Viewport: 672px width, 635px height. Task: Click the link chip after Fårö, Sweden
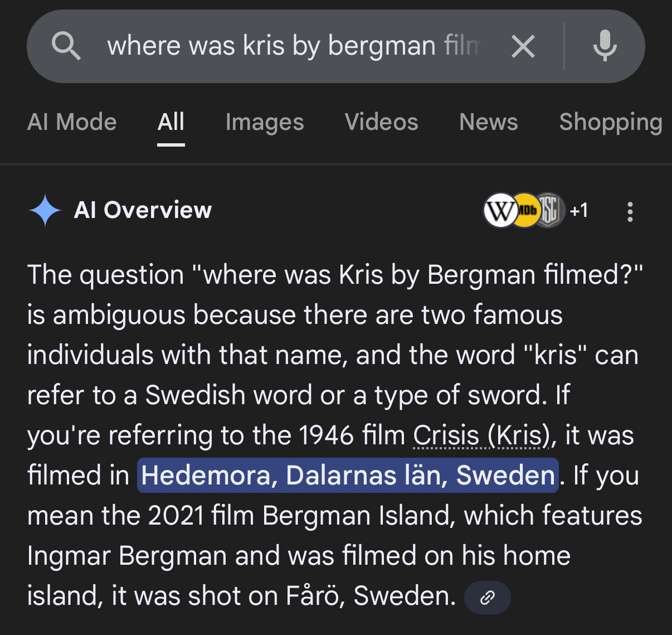click(487, 598)
